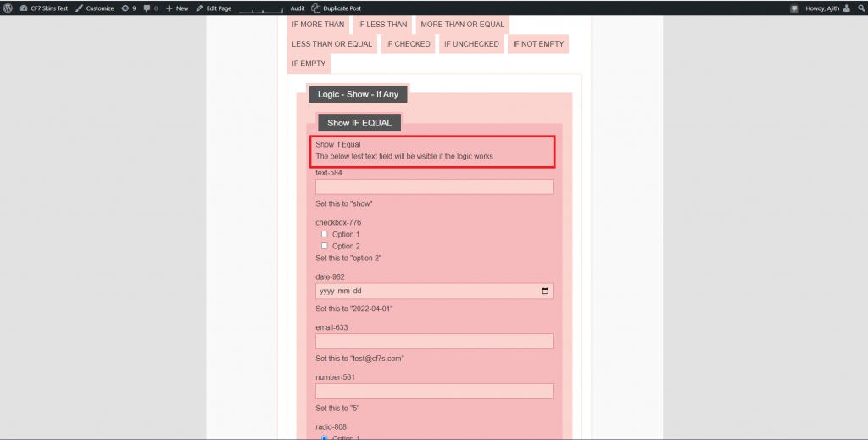Open the date picker calendar icon
Screen dimensions: 868x440
(x=545, y=291)
